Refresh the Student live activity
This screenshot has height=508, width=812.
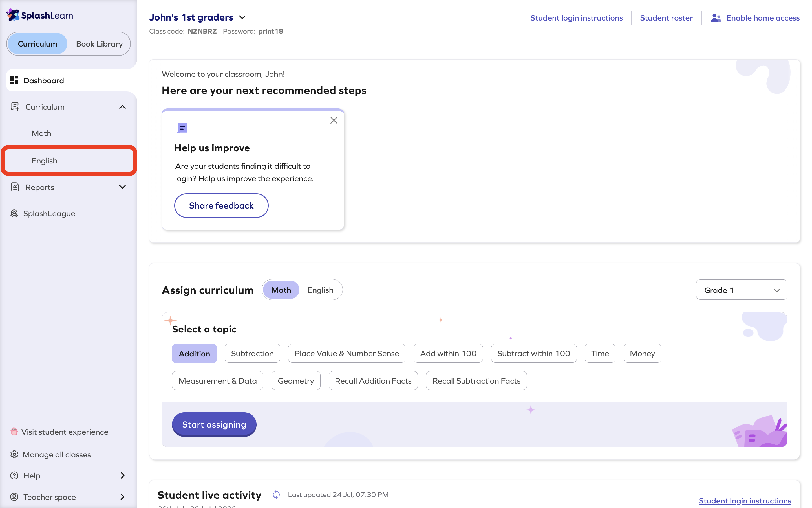coord(276,494)
